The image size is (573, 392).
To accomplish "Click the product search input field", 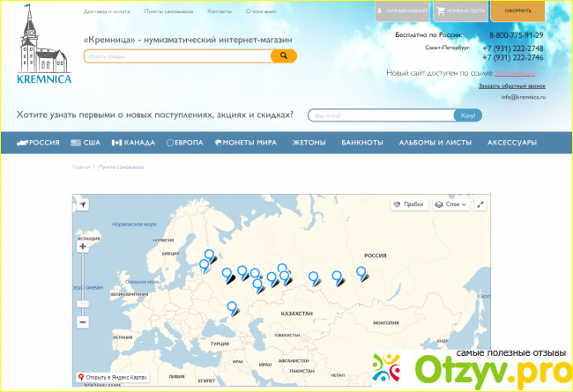I will click(x=176, y=55).
